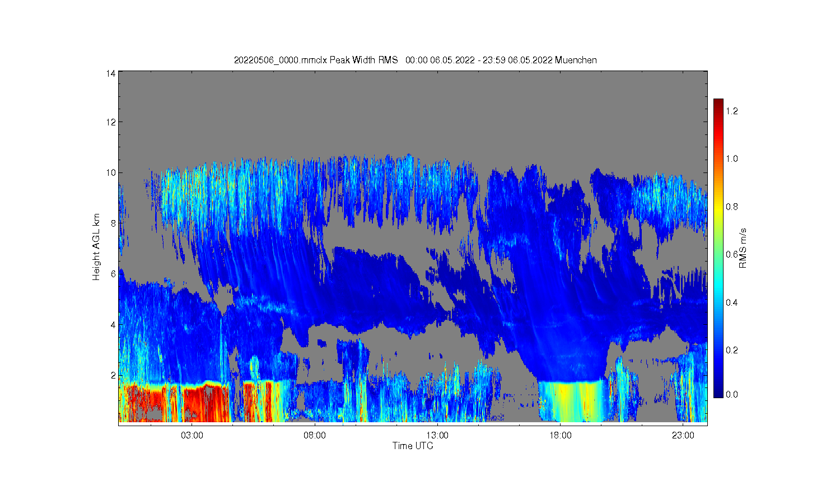Click the height tick label 12
Screen dimensions: 840x504
111,122
